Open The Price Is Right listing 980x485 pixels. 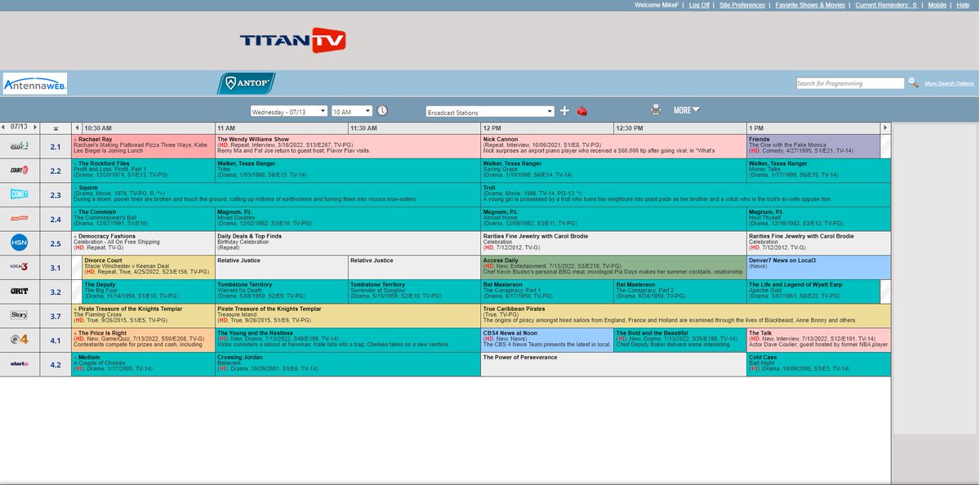point(144,339)
